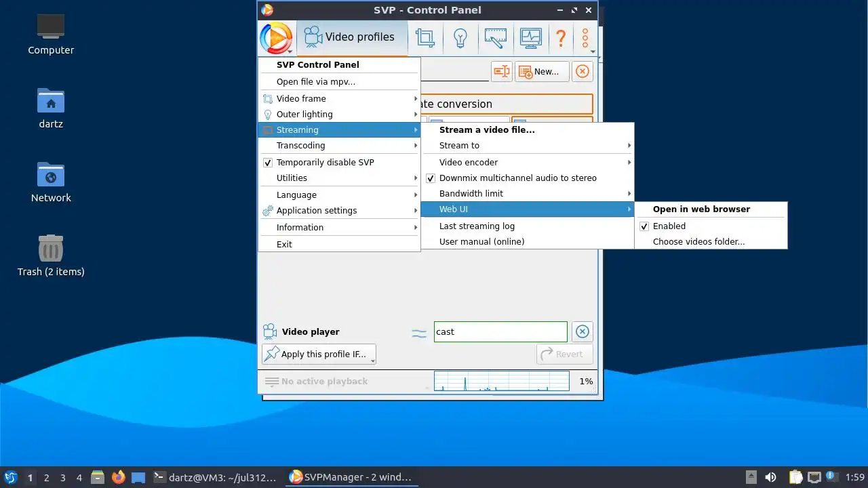Select SVP Control Panel menu entry
The image size is (868, 488).
tap(339, 65)
